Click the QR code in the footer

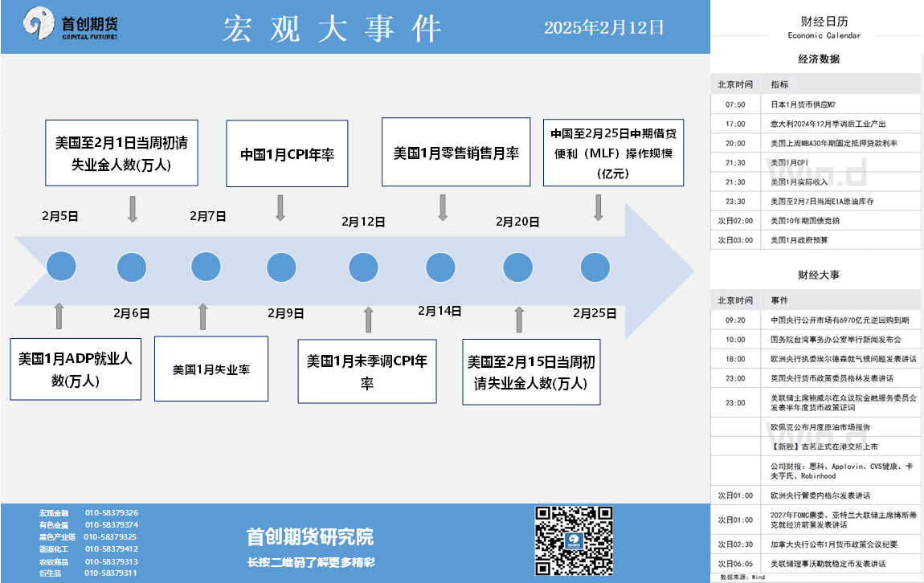[574, 540]
